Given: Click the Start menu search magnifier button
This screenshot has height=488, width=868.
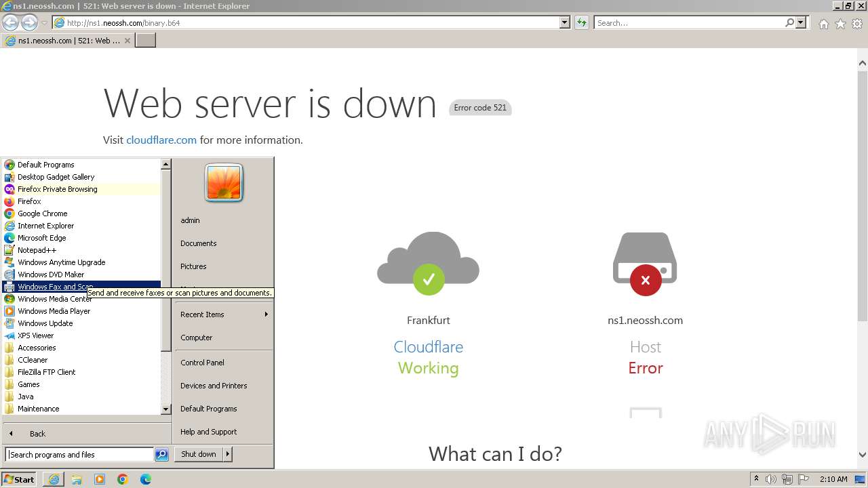Looking at the screenshot, I should pos(161,455).
